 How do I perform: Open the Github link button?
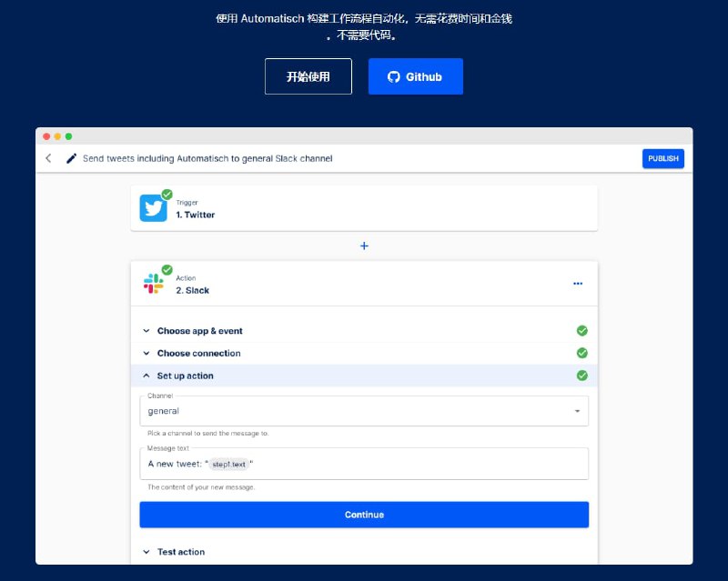click(415, 76)
